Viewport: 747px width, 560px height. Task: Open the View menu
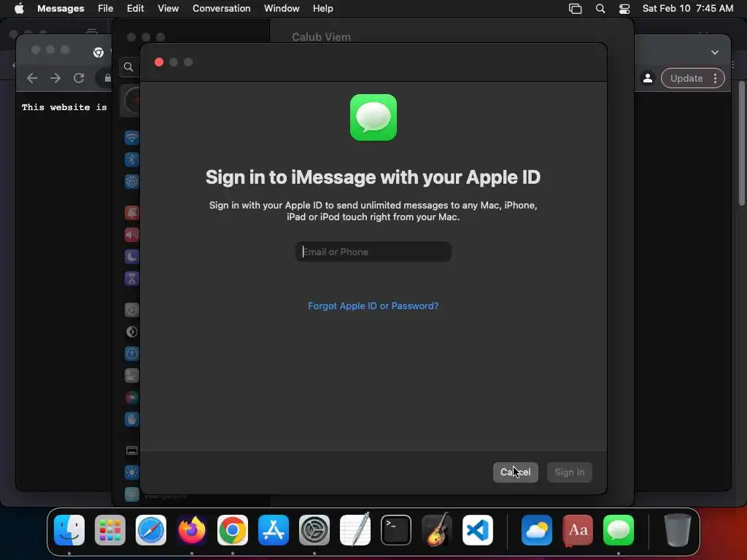169,8
